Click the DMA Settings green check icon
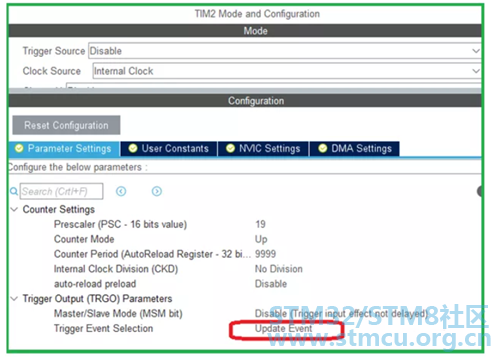500x361 pixels. (323, 148)
